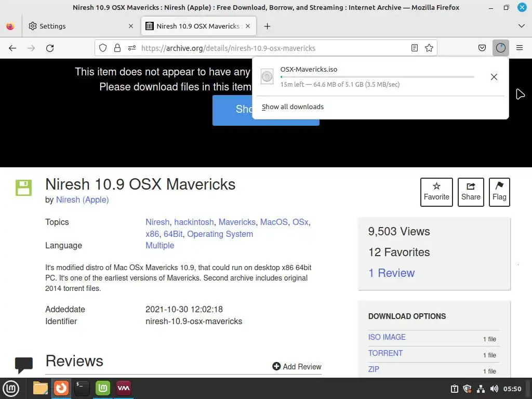Add item to Favorites
532x399 pixels.
[436, 192]
